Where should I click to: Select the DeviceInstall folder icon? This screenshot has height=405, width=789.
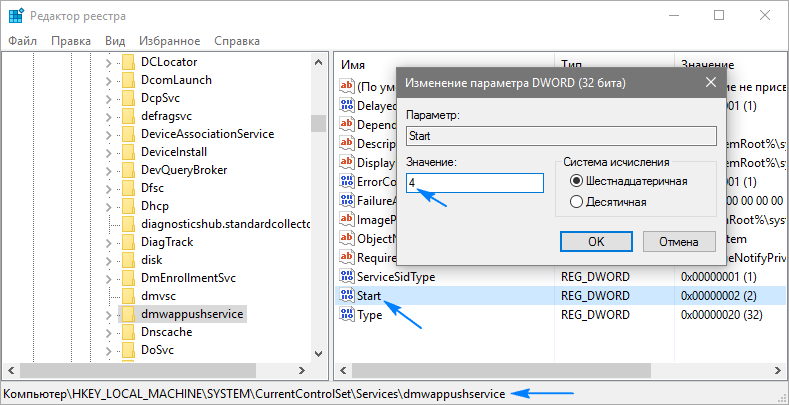pos(129,152)
